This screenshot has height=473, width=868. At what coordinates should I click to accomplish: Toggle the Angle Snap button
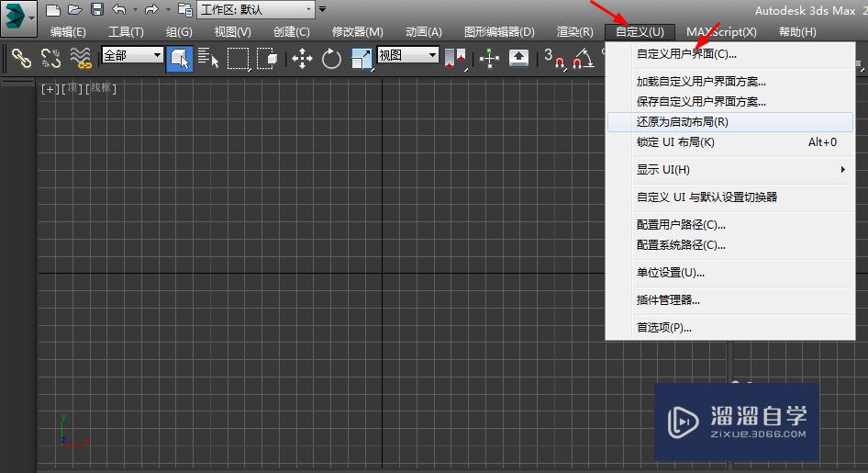pos(584,58)
